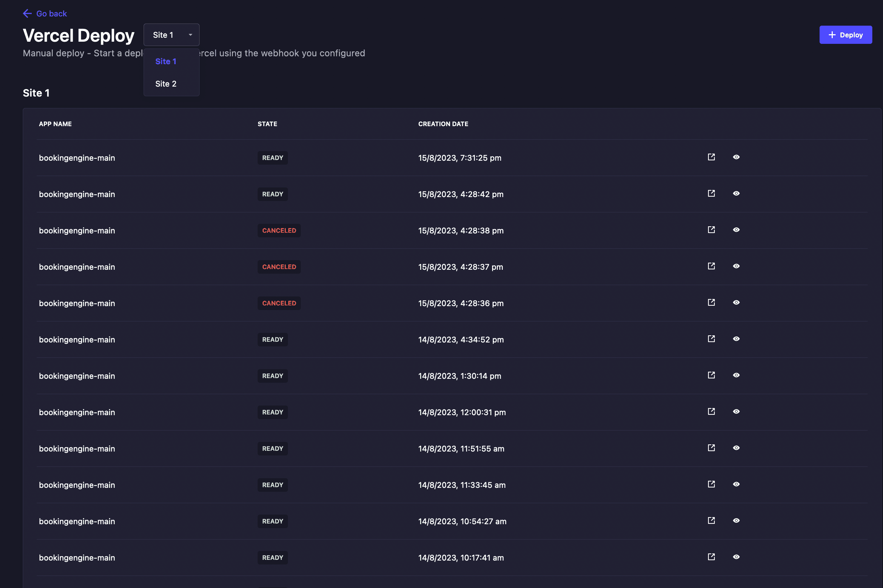This screenshot has height=588, width=883.
Task: Click eye icon for 7:31:25 pm deployment
Action: pos(737,157)
